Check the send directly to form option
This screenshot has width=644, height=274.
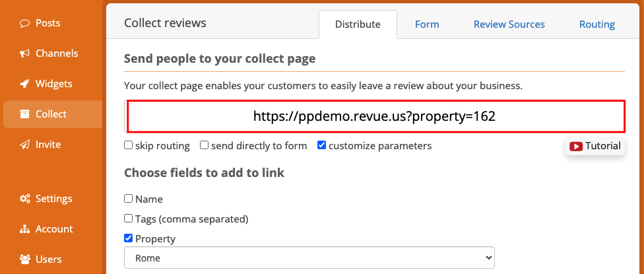pyautogui.click(x=204, y=145)
